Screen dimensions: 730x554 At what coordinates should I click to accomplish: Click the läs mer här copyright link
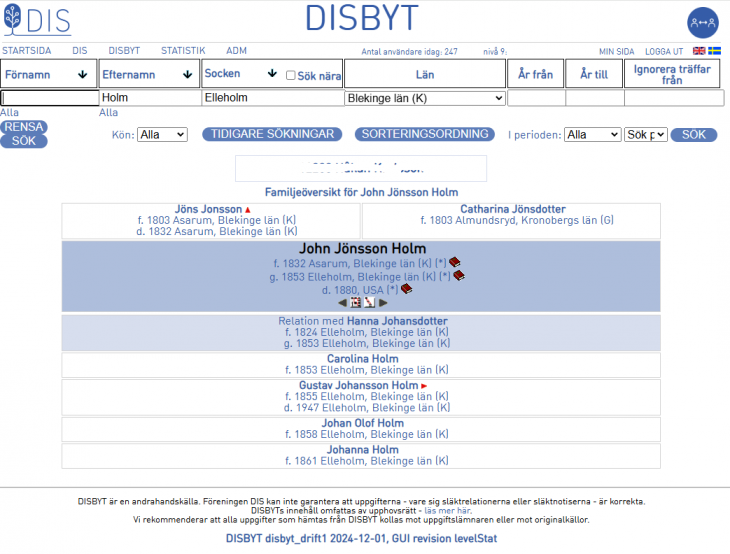click(448, 511)
